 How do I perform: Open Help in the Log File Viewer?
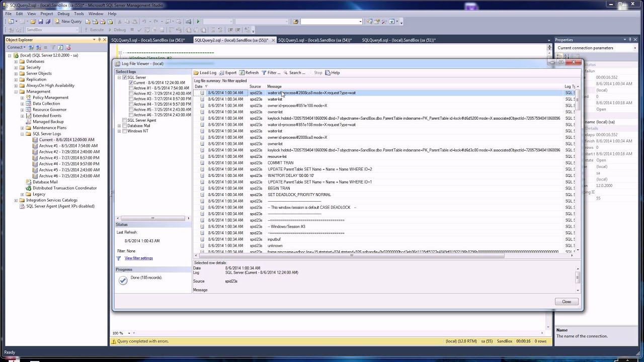[x=333, y=73]
